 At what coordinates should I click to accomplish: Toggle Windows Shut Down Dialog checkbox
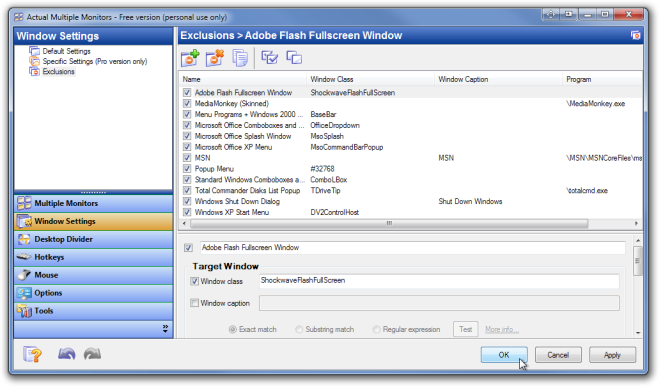187,201
